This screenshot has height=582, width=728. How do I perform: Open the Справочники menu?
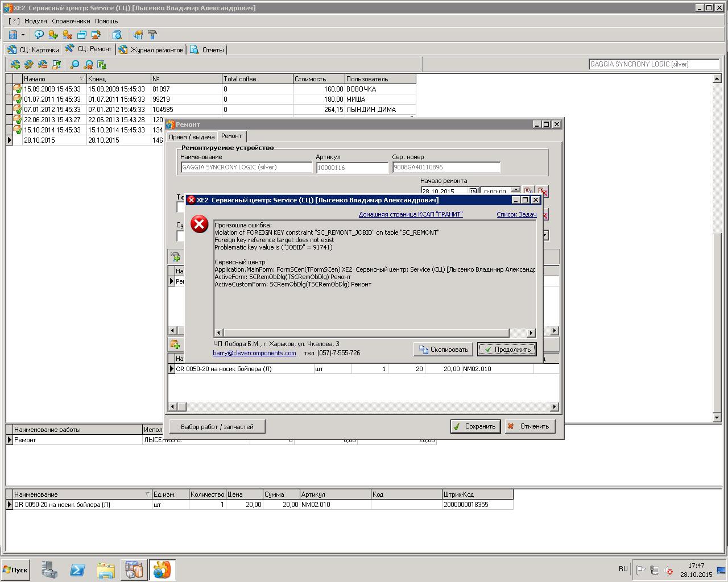tap(71, 21)
